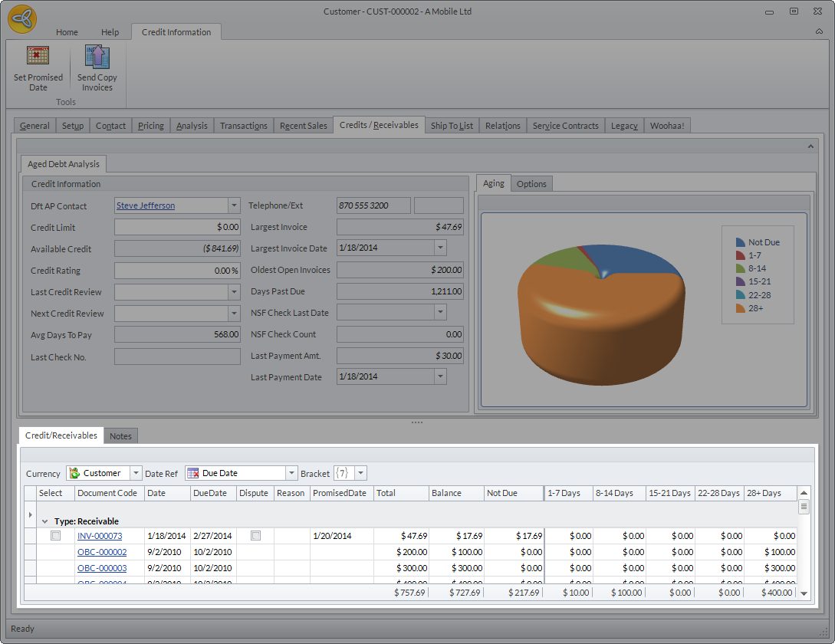Click the 28+ legend color swatch
Image resolution: width=835 pixels, height=644 pixels.
click(x=740, y=308)
